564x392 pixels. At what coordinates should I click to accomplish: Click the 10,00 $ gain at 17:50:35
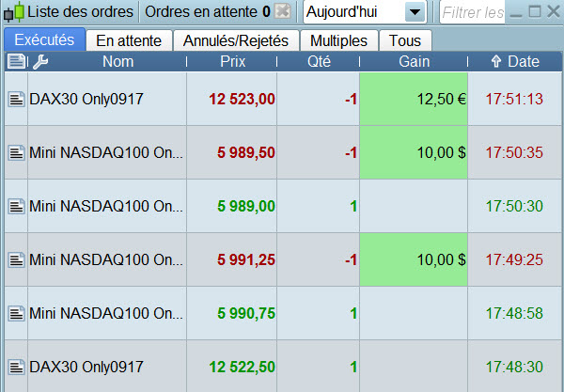coord(414,152)
